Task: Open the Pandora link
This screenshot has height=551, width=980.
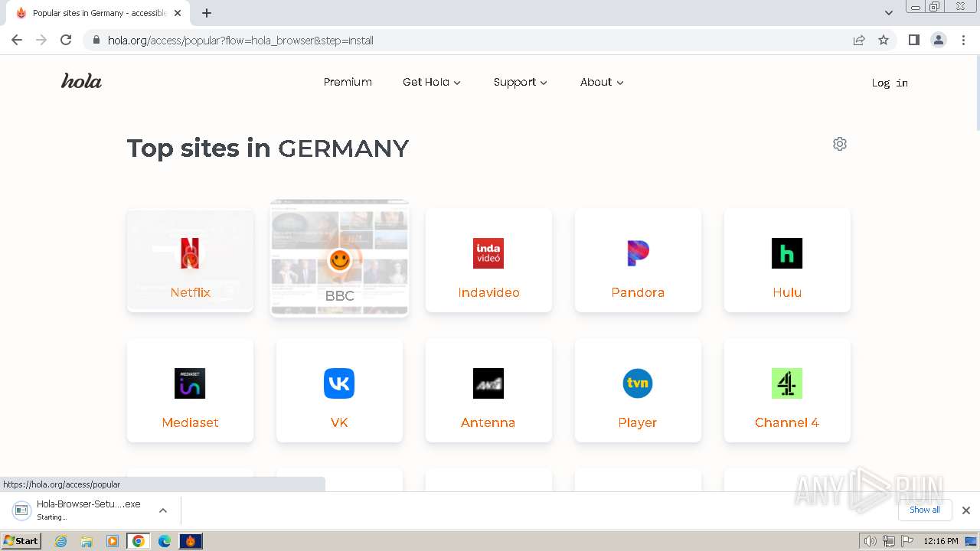Action: [638, 292]
